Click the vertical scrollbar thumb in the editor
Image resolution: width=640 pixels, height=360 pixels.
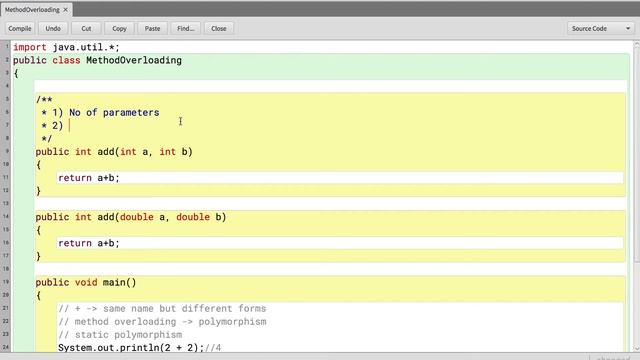pos(636,154)
